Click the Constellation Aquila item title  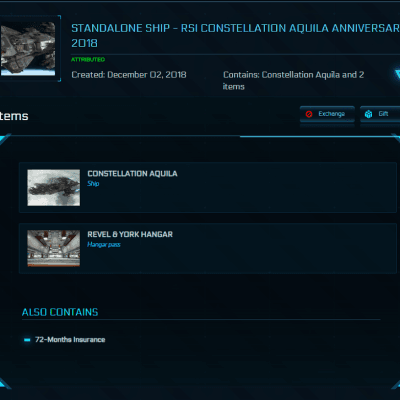pyautogui.click(x=132, y=174)
